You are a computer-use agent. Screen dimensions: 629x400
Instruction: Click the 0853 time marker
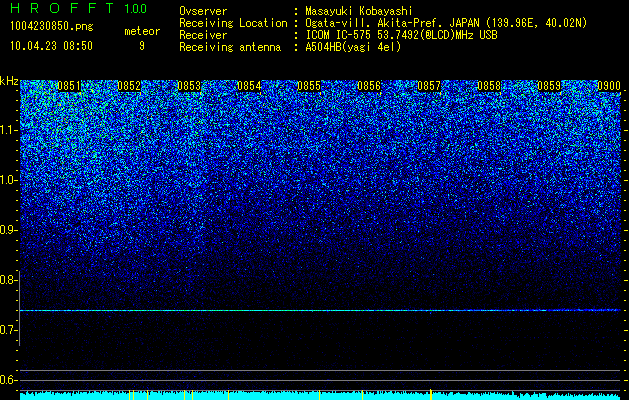click(189, 86)
